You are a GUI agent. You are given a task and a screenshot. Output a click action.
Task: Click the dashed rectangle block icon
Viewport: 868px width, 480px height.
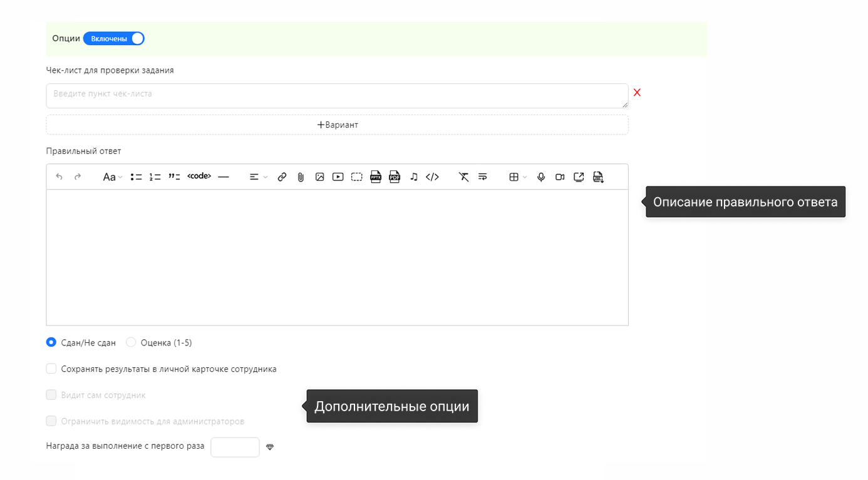[x=357, y=177]
